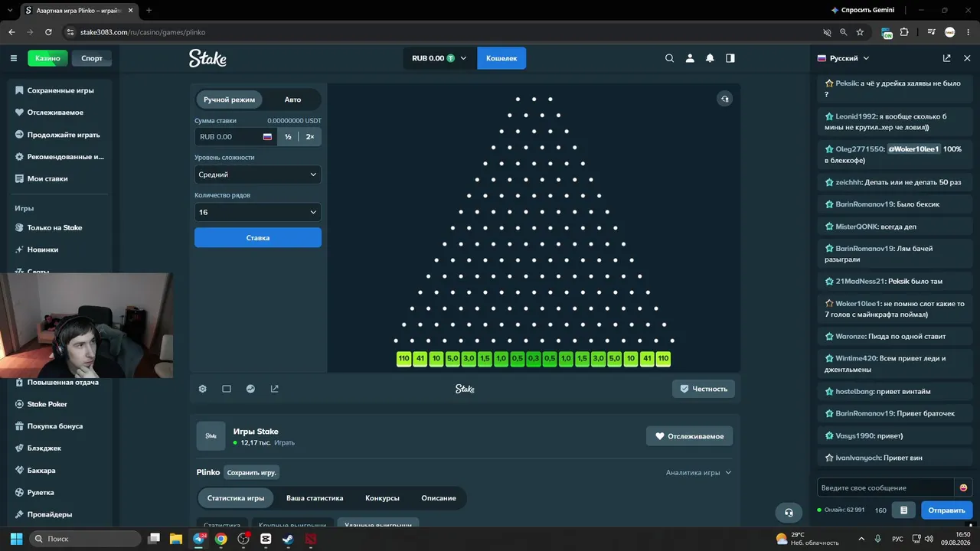Open Отслеживаемое in left sidebar

click(x=60, y=112)
